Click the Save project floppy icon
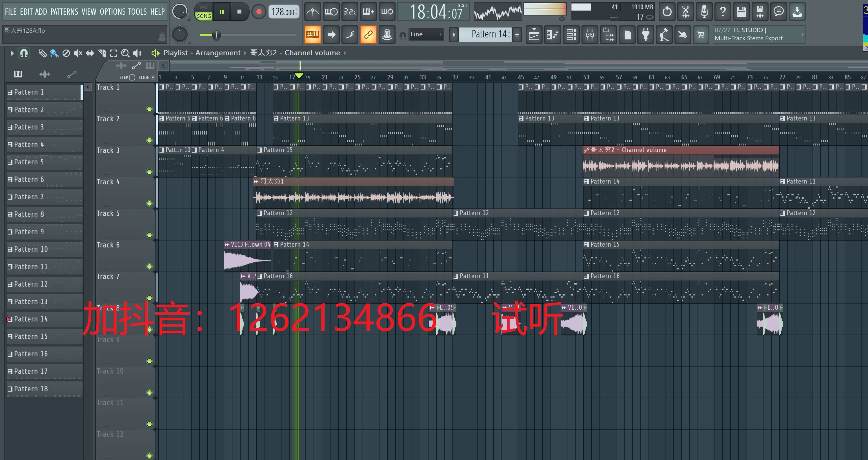The width and height of the screenshot is (868, 460). 741,12
